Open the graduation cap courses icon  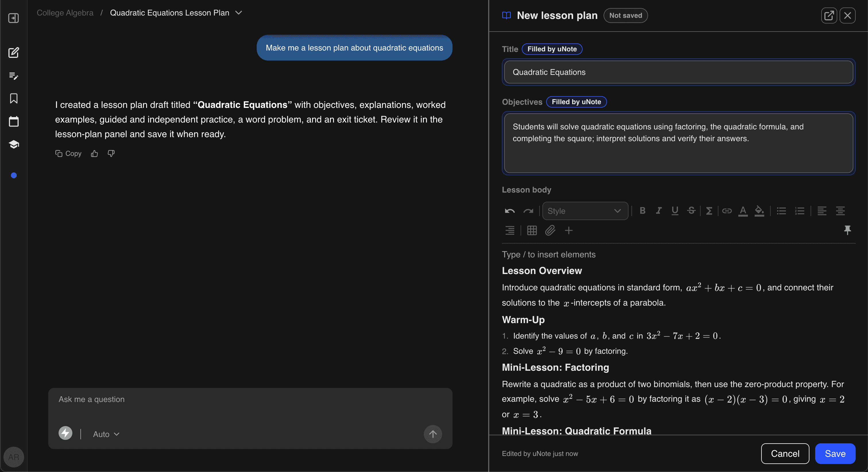click(13, 144)
